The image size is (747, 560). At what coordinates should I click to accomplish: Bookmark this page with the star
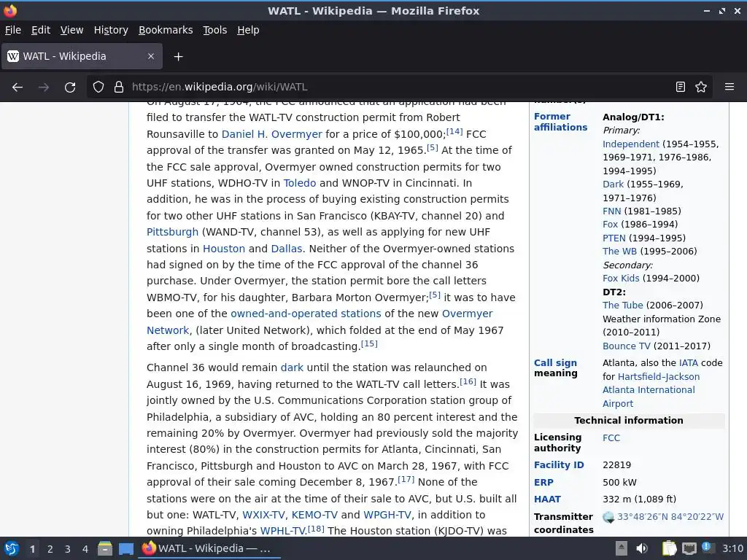(701, 87)
